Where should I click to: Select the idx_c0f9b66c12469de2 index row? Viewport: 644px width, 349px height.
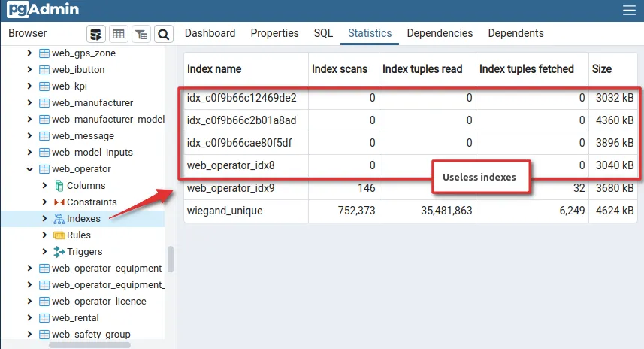tap(410, 98)
